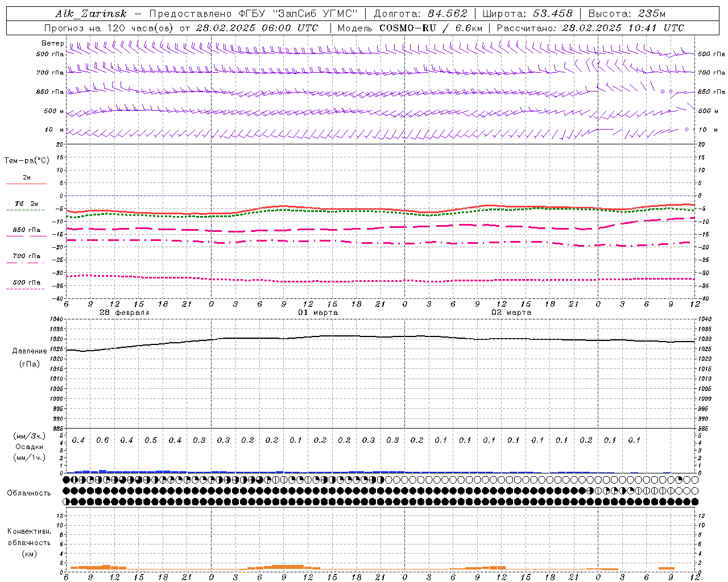Viewport: 728px width, 582px height.
Task: Click the "Ветер" wind panel label
Action: click(52, 43)
